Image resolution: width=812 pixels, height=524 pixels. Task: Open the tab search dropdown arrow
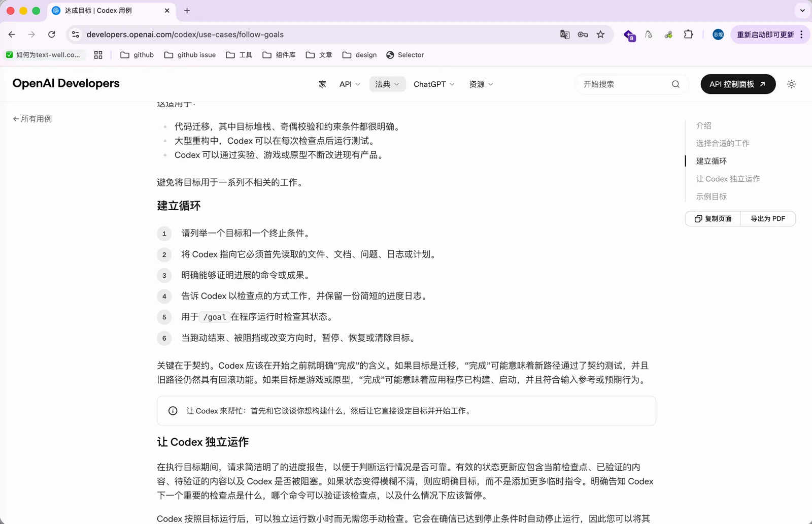802,10
